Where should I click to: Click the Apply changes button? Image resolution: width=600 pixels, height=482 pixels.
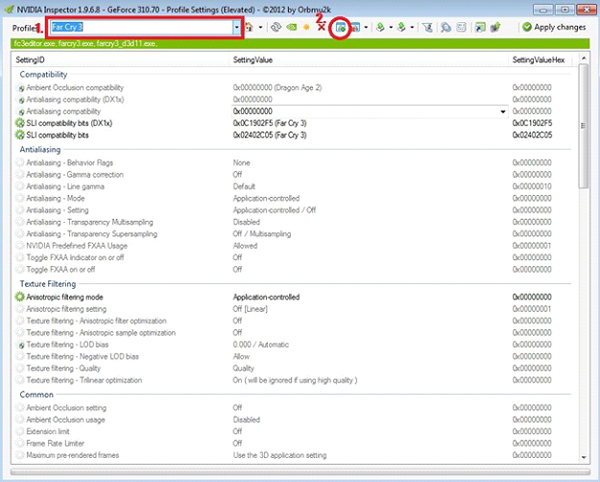(554, 27)
